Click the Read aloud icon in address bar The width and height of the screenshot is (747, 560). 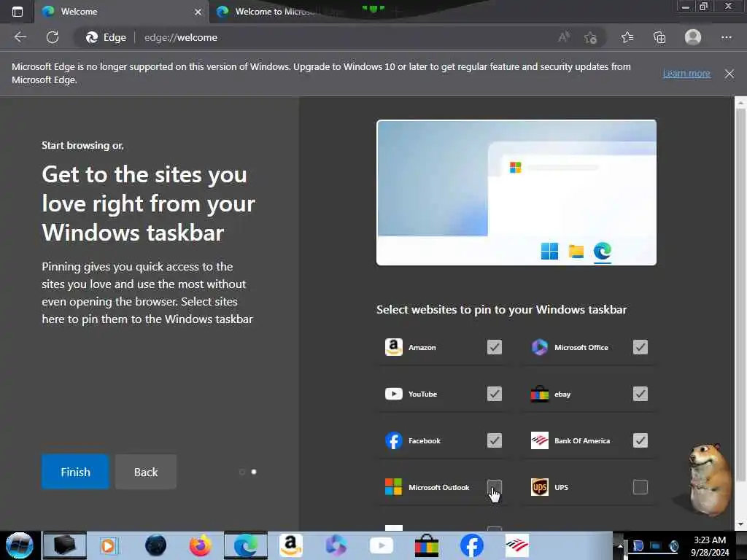coord(564,37)
